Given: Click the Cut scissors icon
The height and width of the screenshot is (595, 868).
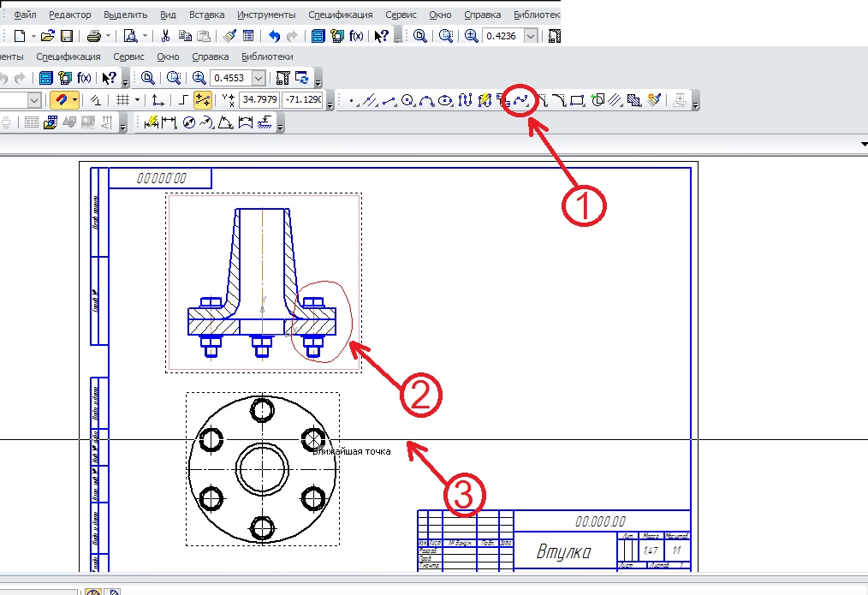Looking at the screenshot, I should click(165, 36).
